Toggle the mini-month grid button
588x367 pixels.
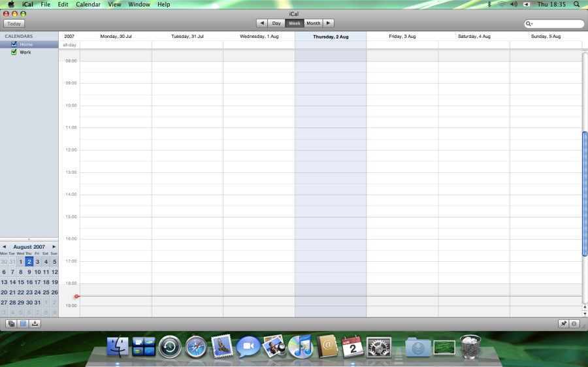tap(23, 323)
